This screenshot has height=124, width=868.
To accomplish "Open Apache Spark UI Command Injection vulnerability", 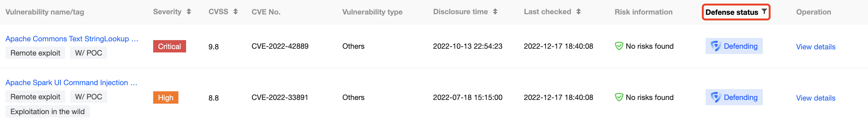I will coord(71,83).
